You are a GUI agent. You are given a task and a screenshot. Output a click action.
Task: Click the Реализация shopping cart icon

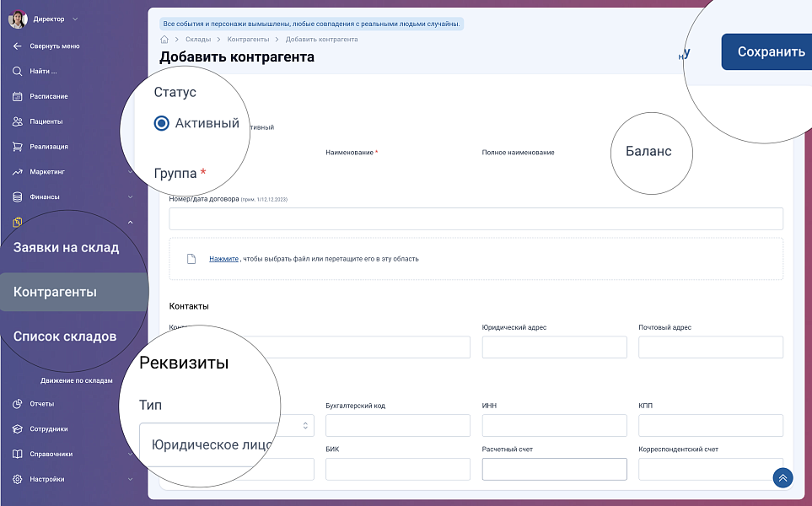click(x=17, y=147)
